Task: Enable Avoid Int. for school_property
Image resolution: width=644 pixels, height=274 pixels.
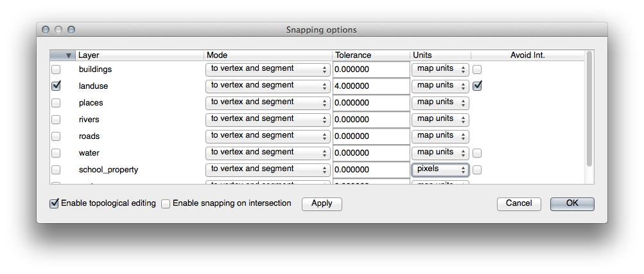Action: [x=477, y=170]
